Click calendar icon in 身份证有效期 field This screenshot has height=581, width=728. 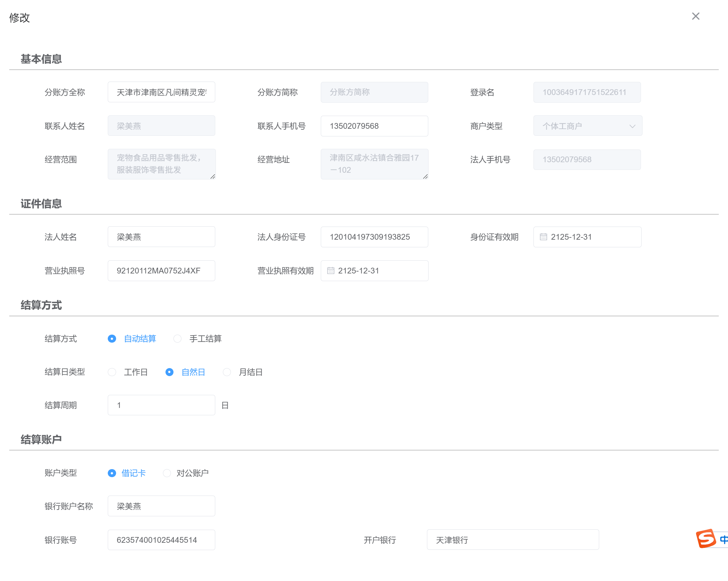tap(543, 237)
